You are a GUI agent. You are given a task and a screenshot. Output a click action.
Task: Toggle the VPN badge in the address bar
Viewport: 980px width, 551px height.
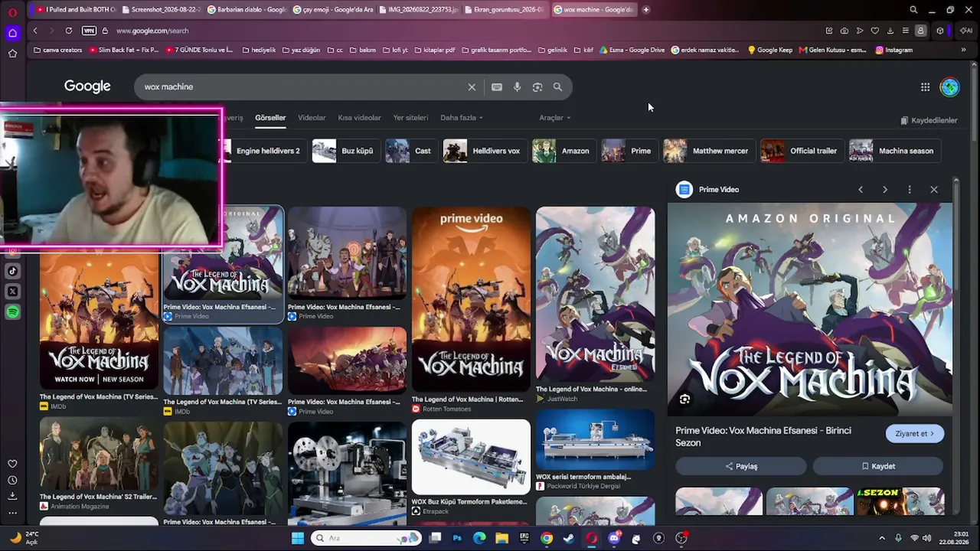(89, 31)
